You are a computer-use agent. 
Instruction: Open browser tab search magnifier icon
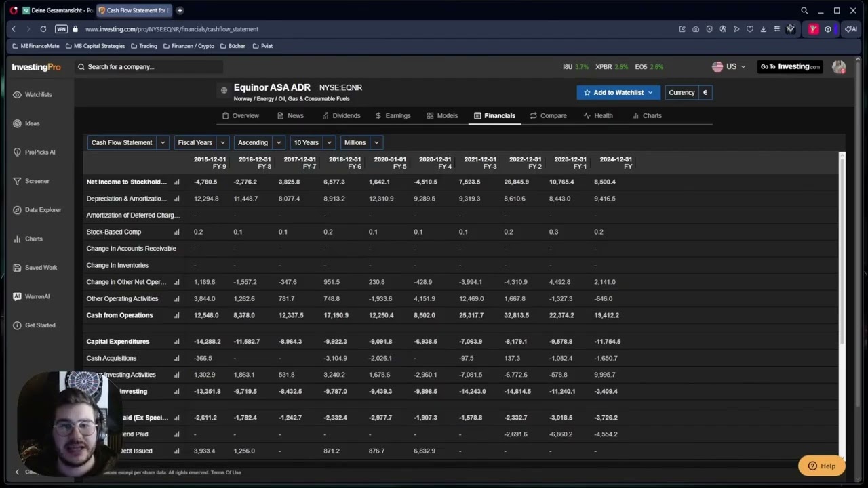point(804,10)
